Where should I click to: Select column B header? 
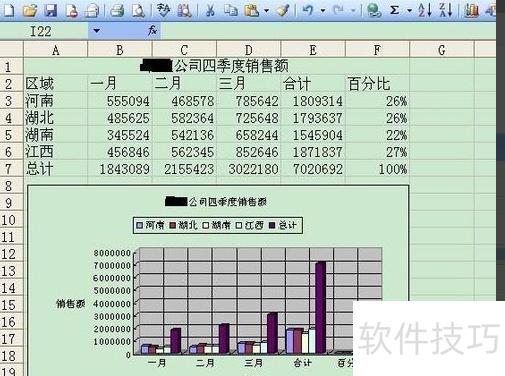pyautogui.click(x=120, y=50)
